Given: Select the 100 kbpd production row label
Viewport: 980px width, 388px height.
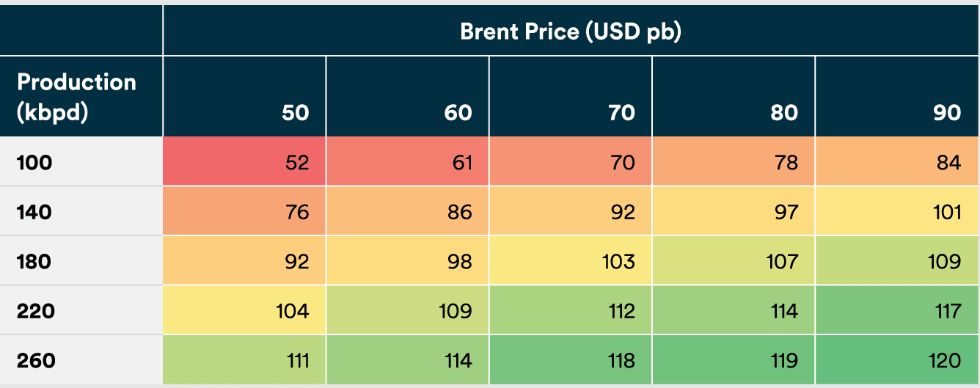Looking at the screenshot, I should pyautogui.click(x=34, y=162).
